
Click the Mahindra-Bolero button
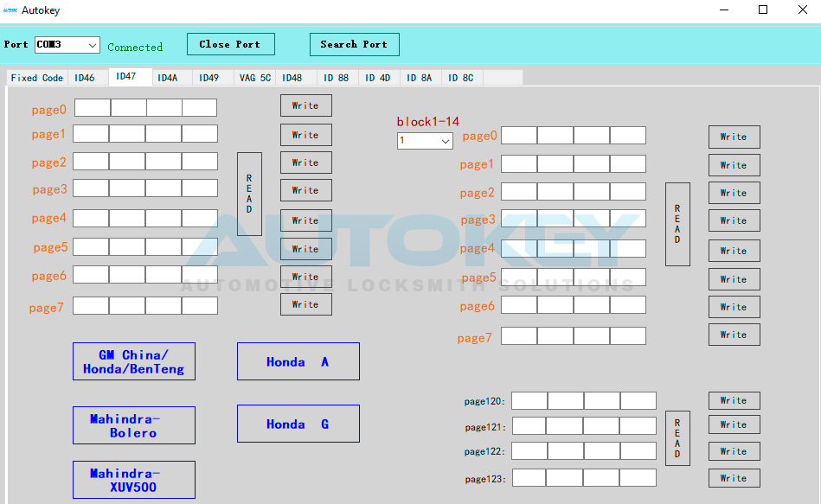coord(134,425)
